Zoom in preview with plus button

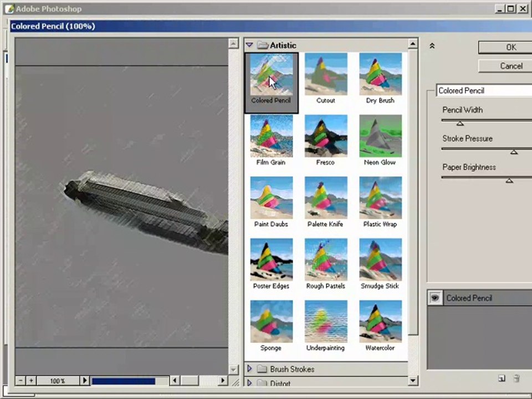point(31,381)
